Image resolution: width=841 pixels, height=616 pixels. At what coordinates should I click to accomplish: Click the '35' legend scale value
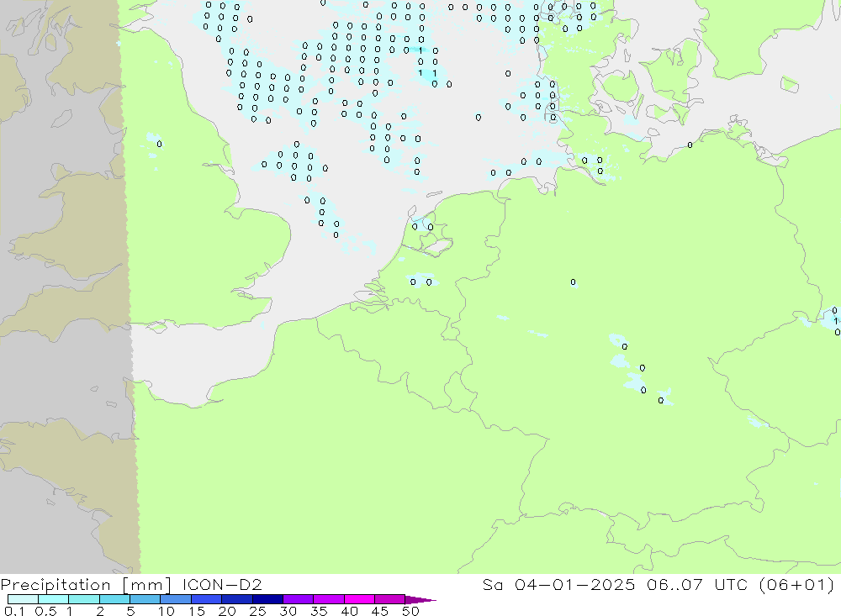(319, 611)
